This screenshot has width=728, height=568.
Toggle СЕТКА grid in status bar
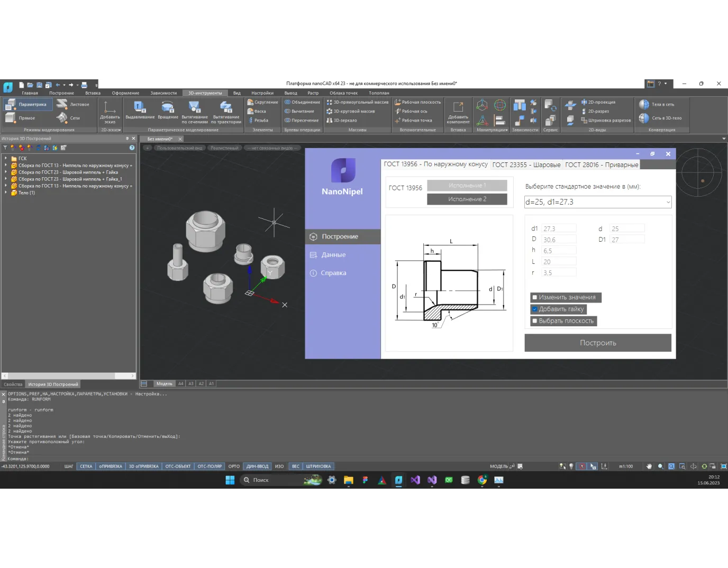86,466
